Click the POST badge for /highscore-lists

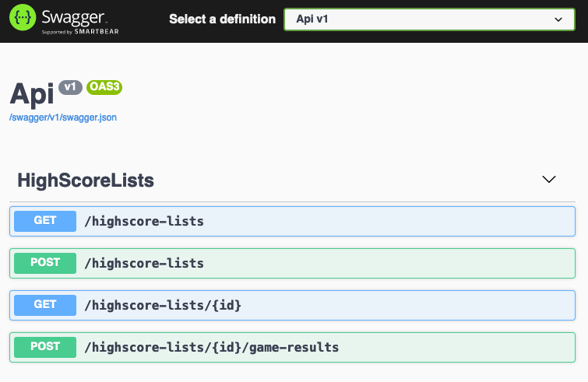point(45,263)
